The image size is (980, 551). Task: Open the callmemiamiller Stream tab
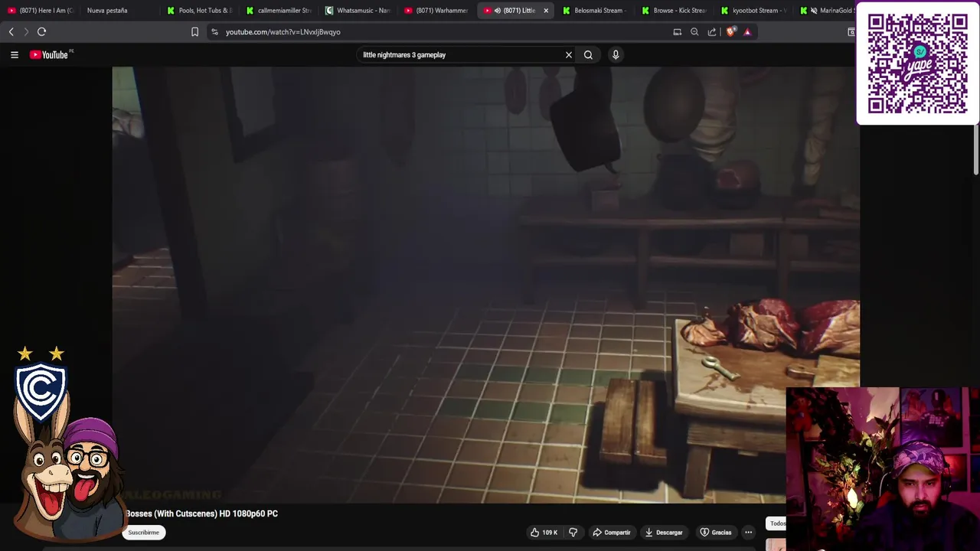(279, 11)
